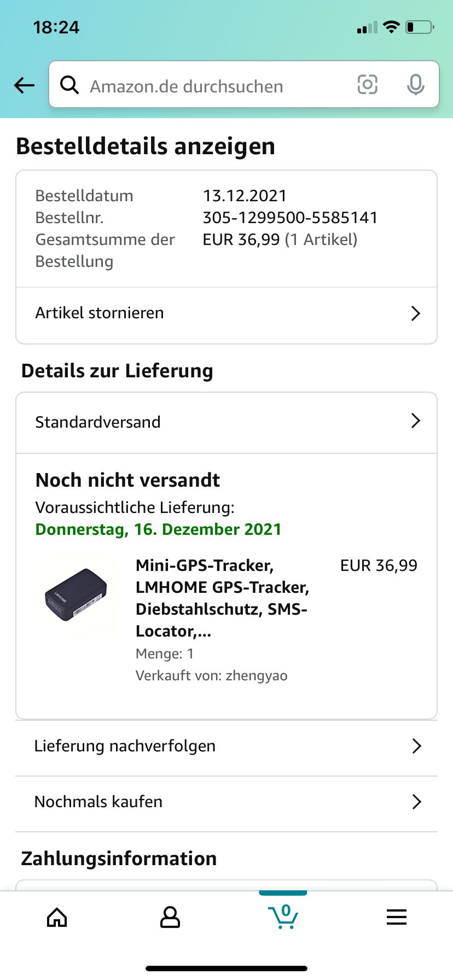Tap chevron next to Artikel stornieren
Viewport: 453px width, 980px height.
tap(416, 313)
